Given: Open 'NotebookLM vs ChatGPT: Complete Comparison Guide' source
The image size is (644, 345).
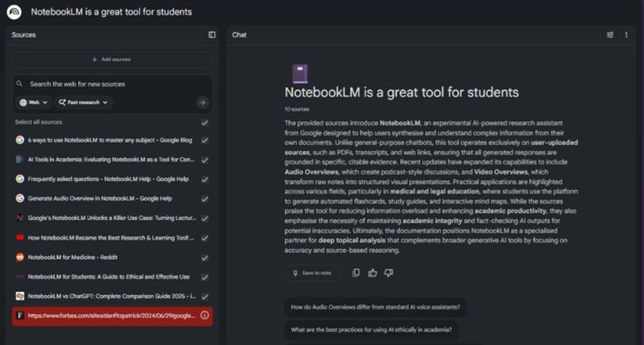Looking at the screenshot, I should tap(112, 296).
